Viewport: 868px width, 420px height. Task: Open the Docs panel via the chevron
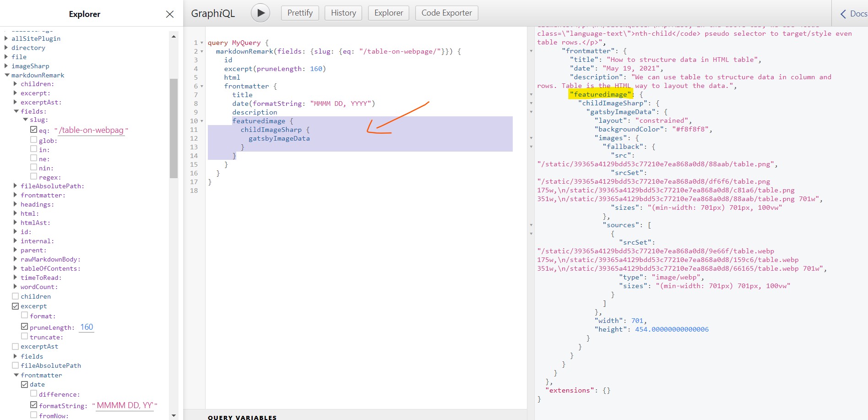tap(843, 14)
